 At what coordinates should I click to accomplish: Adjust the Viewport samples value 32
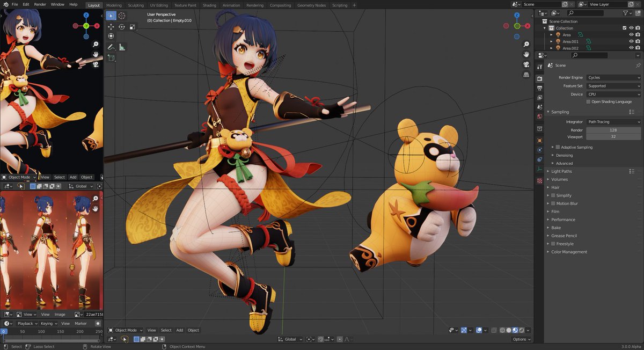click(x=613, y=136)
